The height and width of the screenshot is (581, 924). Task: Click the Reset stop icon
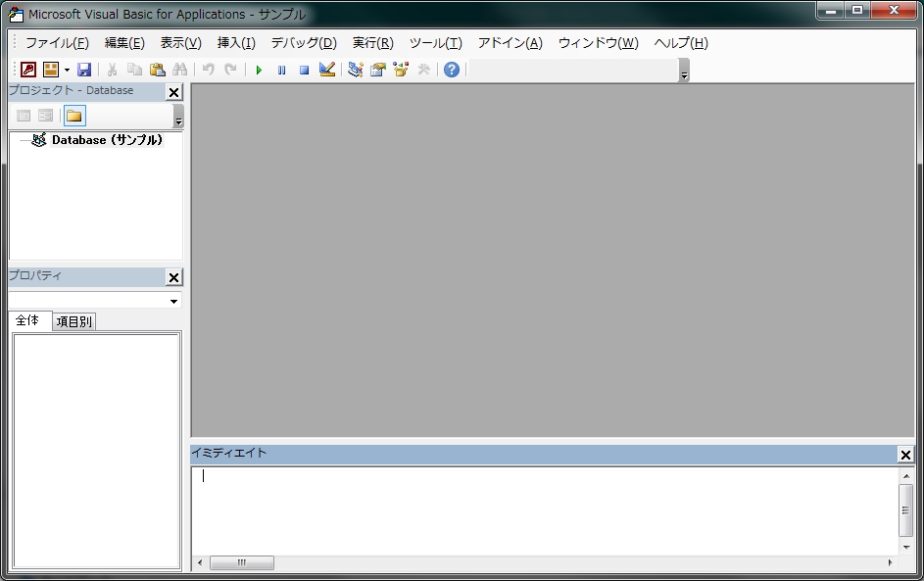point(304,70)
